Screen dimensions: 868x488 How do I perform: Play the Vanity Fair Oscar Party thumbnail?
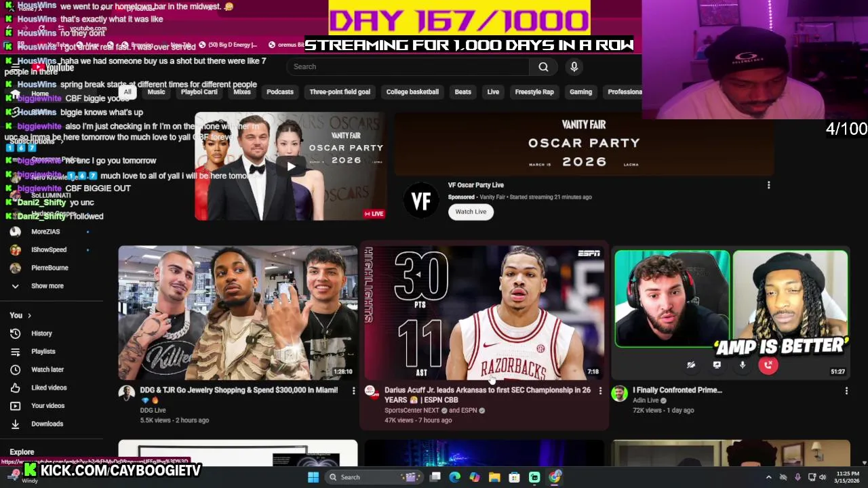pyautogui.click(x=290, y=167)
